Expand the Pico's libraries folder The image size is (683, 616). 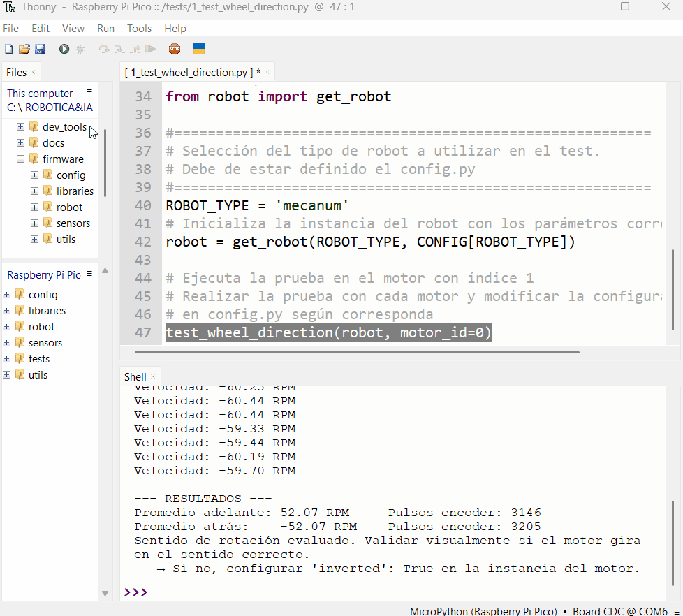tap(6, 311)
